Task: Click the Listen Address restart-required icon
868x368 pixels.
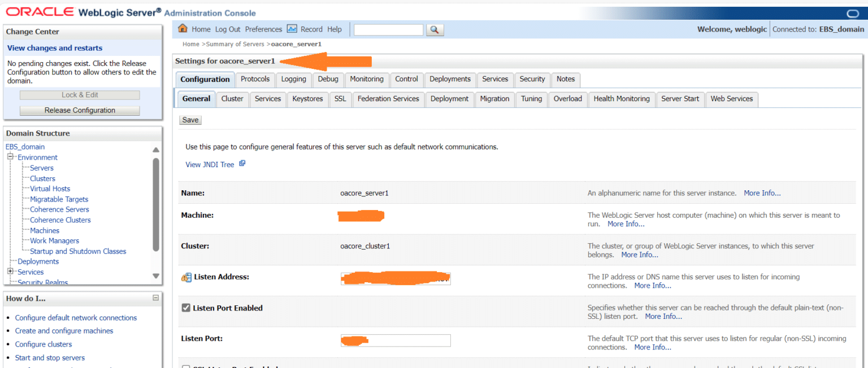Action: [x=186, y=277]
